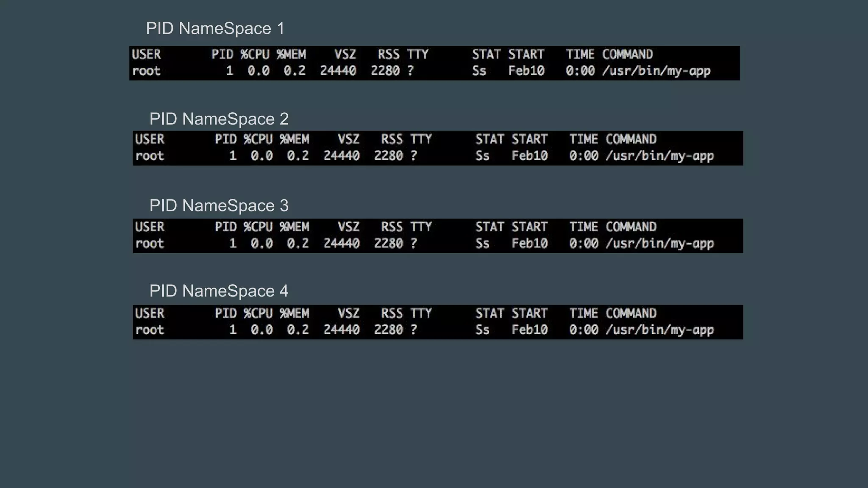Click Feb10 start date in NameSpace 1

[526, 71]
